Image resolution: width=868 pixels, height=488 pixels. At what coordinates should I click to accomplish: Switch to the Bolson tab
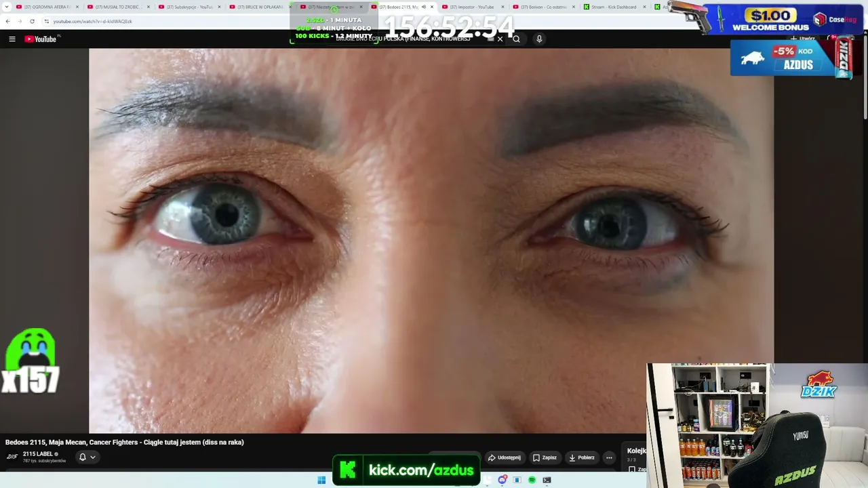point(544,7)
